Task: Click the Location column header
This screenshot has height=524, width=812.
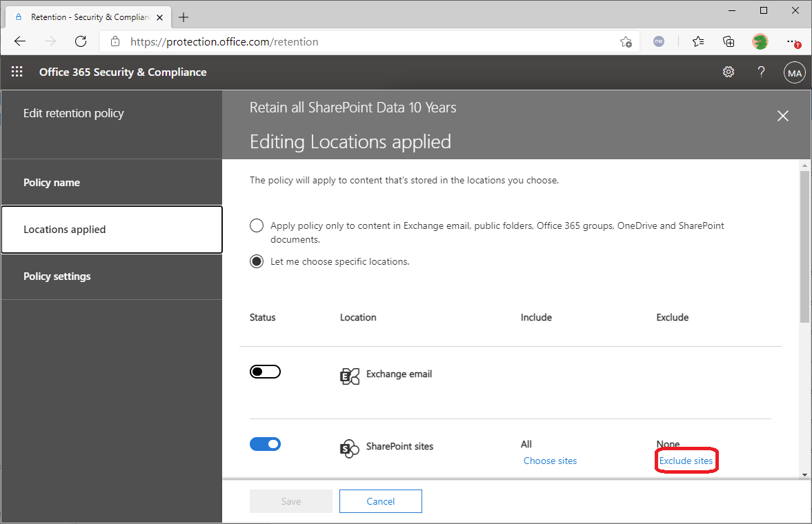Action: click(358, 317)
